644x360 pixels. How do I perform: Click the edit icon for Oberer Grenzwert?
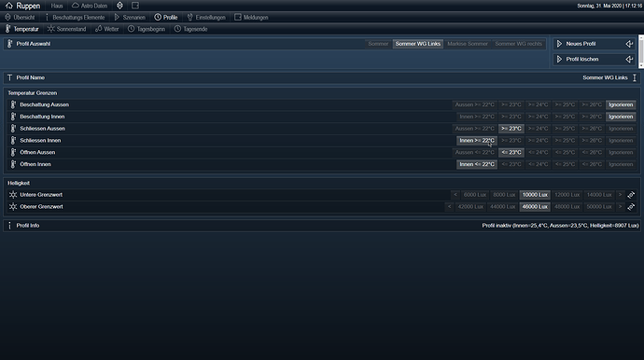[631, 207]
